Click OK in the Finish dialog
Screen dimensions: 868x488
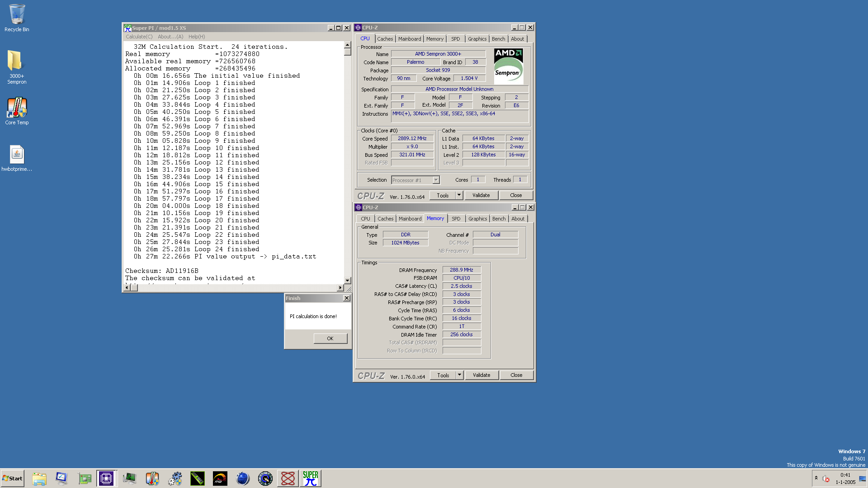tap(330, 338)
